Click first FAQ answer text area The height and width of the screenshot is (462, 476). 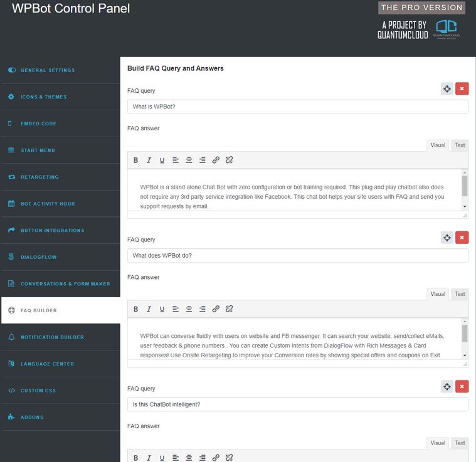point(295,190)
